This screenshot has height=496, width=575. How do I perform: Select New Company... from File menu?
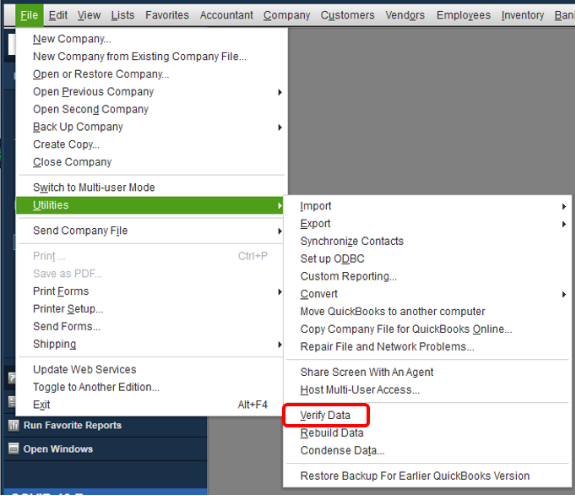[x=72, y=39]
